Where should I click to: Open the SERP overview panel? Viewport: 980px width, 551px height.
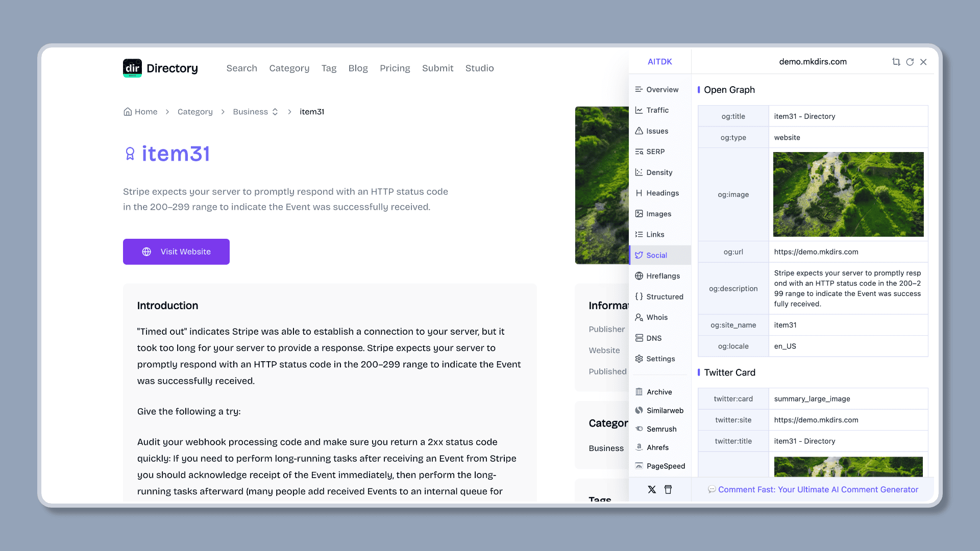tap(655, 152)
